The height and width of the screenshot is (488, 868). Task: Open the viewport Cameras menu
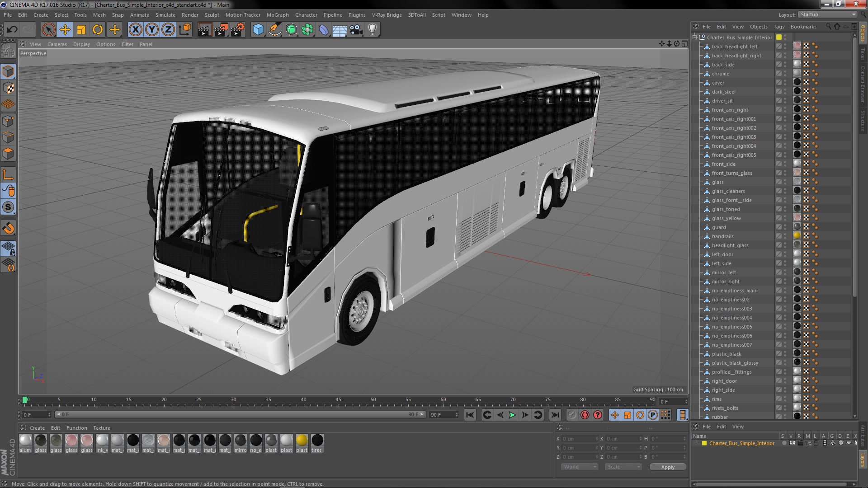click(x=57, y=44)
